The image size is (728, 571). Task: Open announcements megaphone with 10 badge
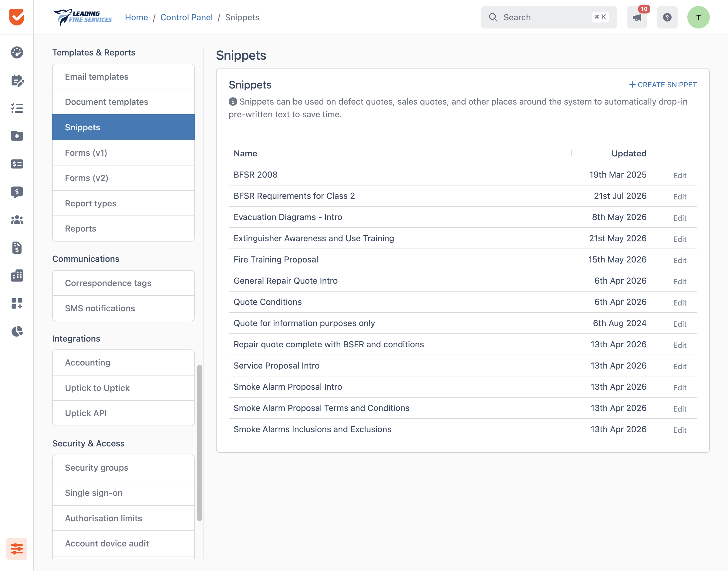(637, 17)
